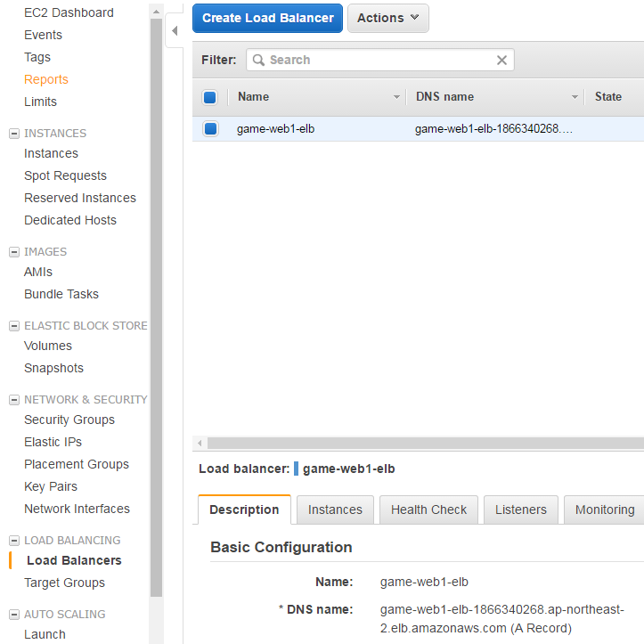The height and width of the screenshot is (644, 644).
Task: Focus the Filter search field
Action: 380,60
